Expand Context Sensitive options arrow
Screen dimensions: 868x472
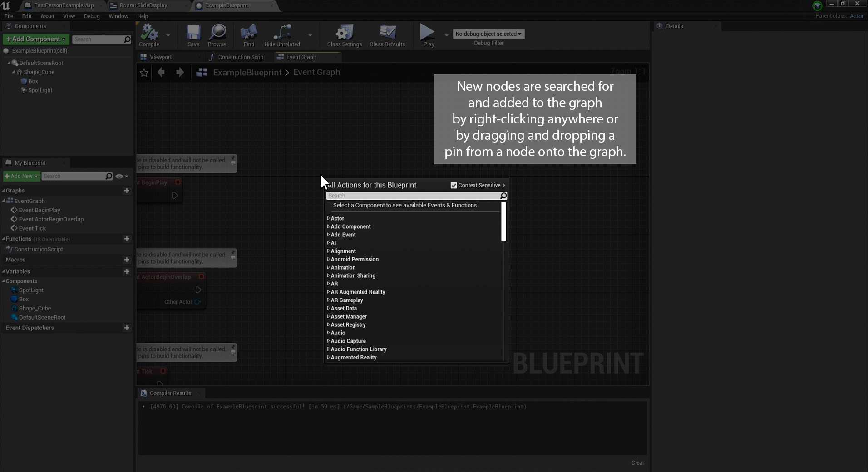[x=504, y=185]
